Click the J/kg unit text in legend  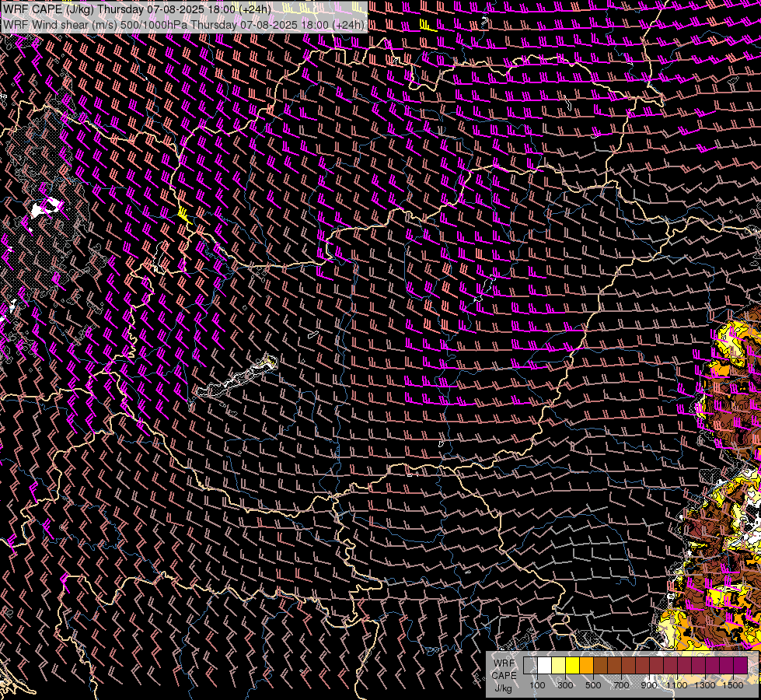pos(503,688)
